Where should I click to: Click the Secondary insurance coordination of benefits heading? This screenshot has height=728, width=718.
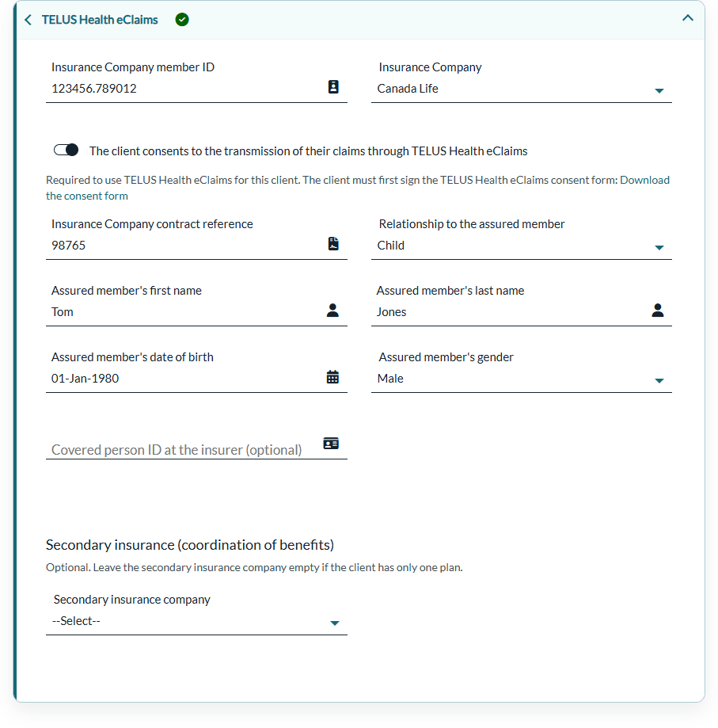[x=190, y=544]
